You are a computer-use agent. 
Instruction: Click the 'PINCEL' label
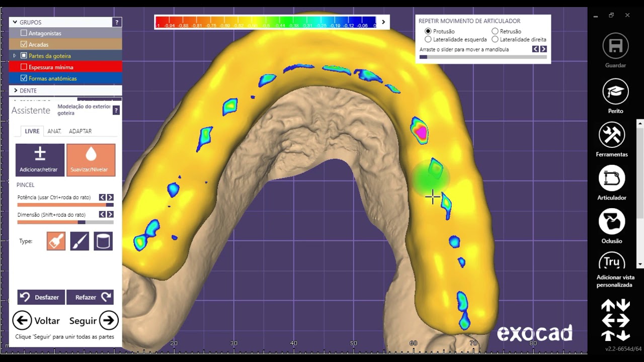(26, 185)
